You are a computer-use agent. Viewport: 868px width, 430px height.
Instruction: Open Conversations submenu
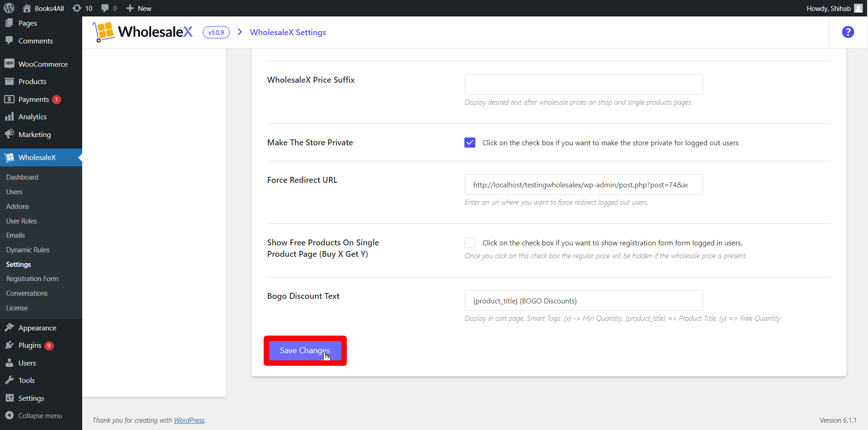27,293
